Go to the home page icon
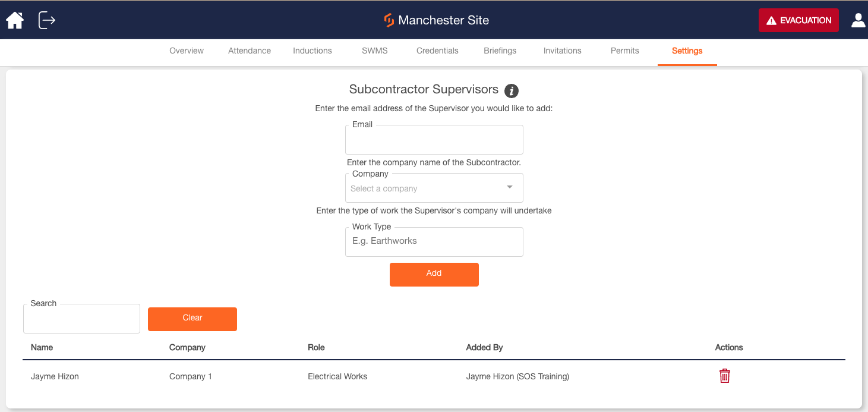Screen dimensions: 868x412 pyautogui.click(x=15, y=20)
